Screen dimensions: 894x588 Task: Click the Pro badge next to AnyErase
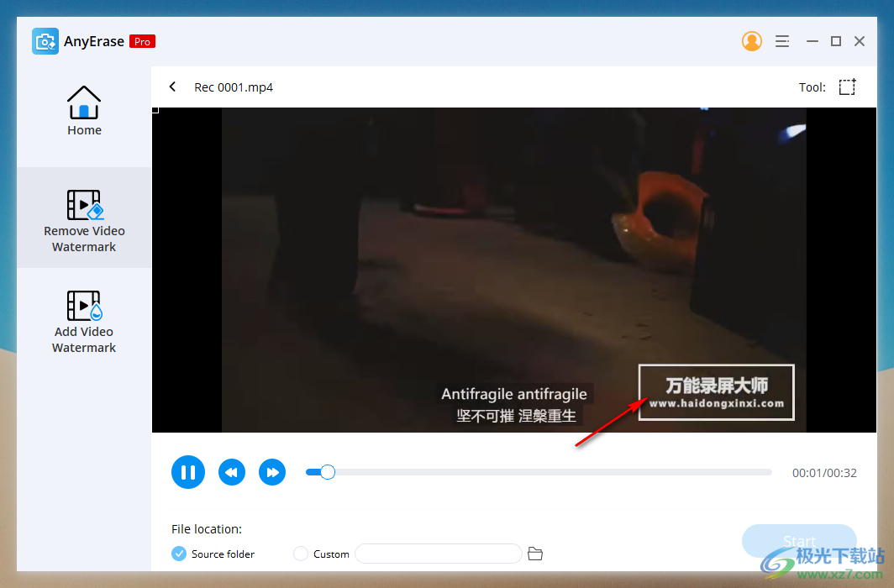(x=142, y=40)
